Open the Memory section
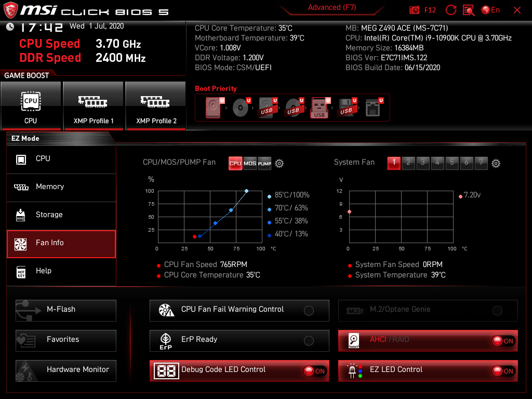The image size is (532, 399). 61,187
